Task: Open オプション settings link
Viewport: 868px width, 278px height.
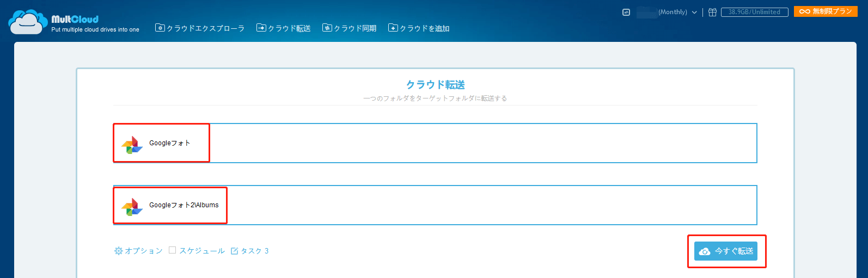Action: pyautogui.click(x=138, y=251)
